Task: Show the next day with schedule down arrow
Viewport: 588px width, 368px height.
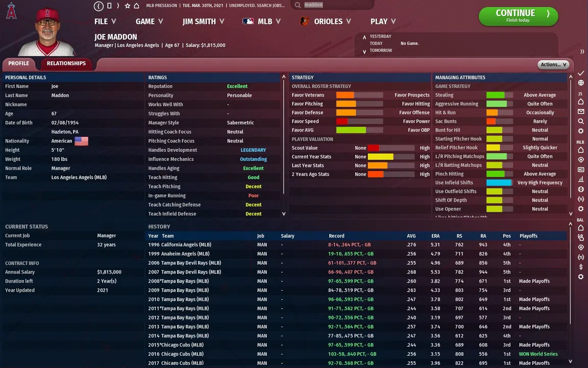Action: tap(364, 52)
